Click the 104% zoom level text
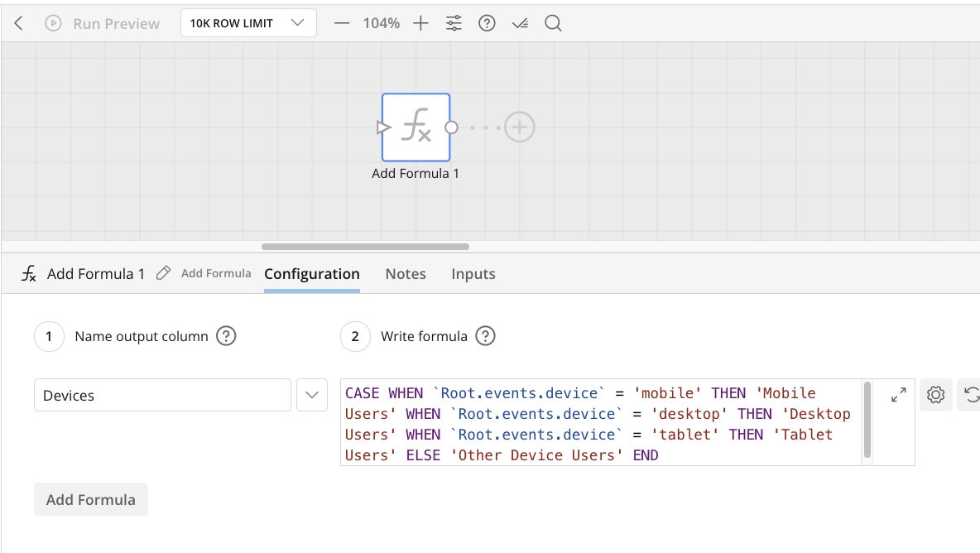The width and height of the screenshot is (980, 553). pyautogui.click(x=382, y=24)
